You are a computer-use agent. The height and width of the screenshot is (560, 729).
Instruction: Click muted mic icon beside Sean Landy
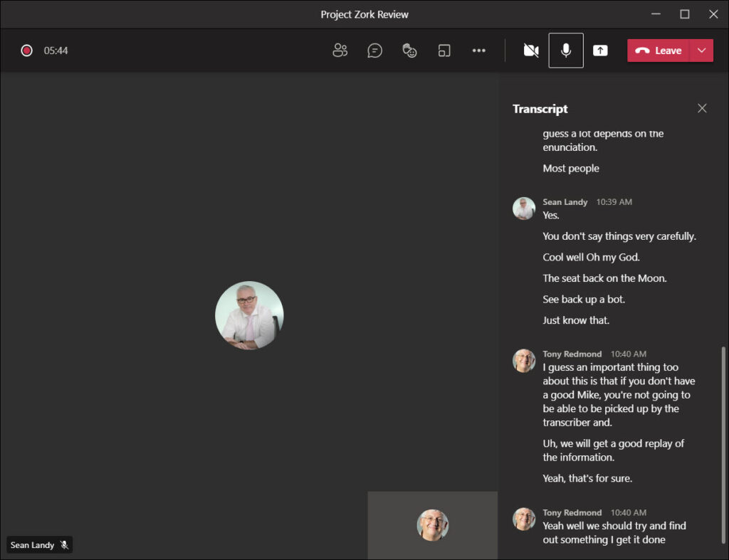tap(65, 544)
